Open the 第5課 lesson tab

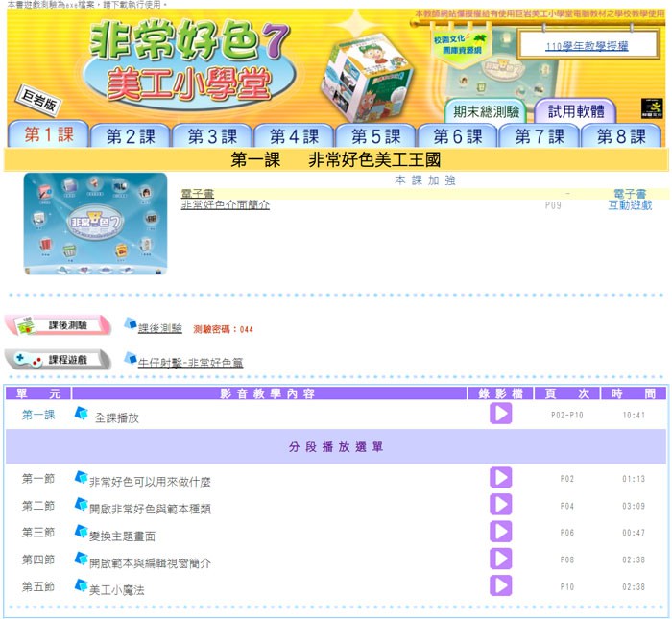click(x=374, y=136)
